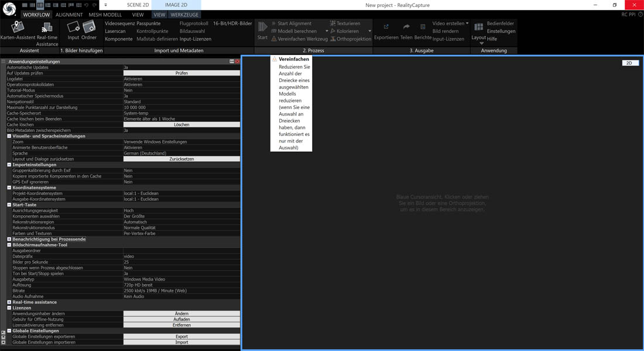Click the Texturieren icon
Image resolution: width=644 pixels, height=351 pixels.
click(333, 23)
